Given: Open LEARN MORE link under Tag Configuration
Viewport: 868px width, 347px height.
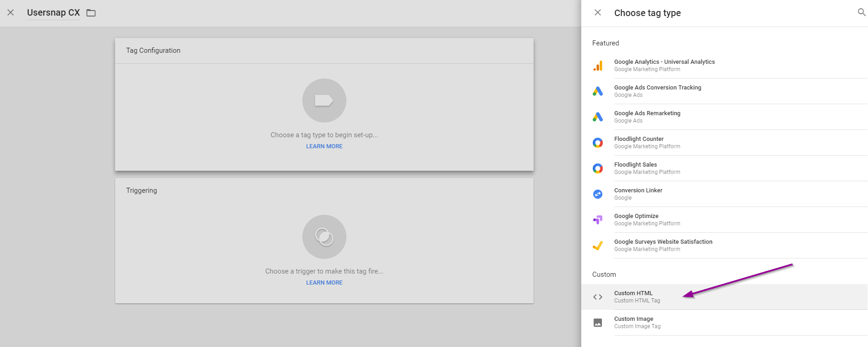Looking at the screenshot, I should 324,146.
